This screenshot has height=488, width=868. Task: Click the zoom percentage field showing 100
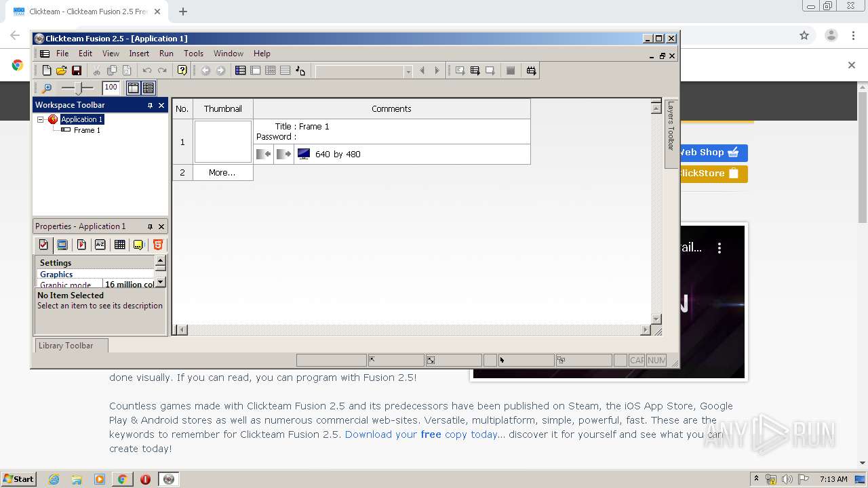click(111, 87)
